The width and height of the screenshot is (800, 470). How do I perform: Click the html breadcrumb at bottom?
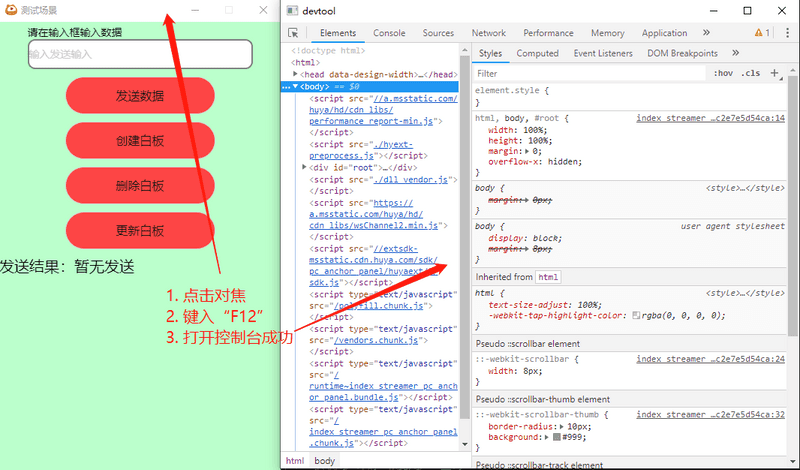click(295, 461)
